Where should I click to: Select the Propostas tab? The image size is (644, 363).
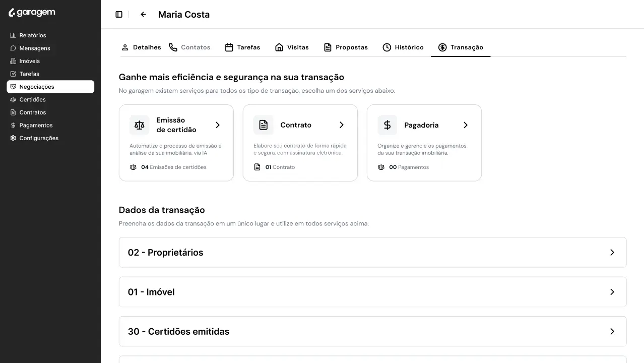pyautogui.click(x=346, y=47)
